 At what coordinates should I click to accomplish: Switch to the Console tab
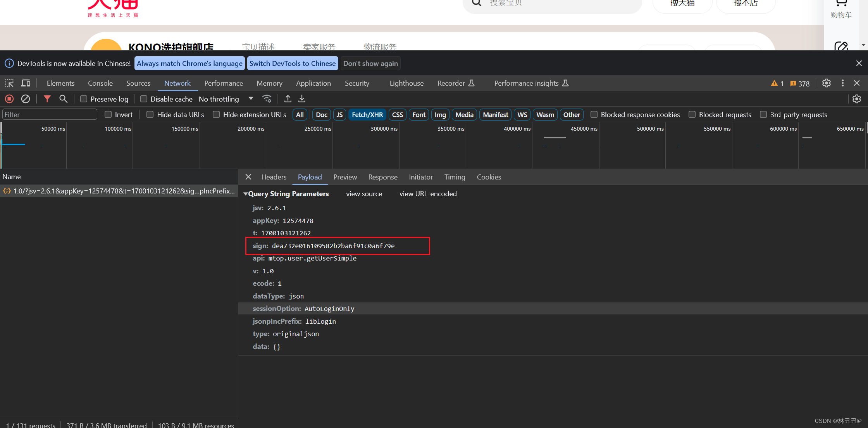[x=100, y=83]
